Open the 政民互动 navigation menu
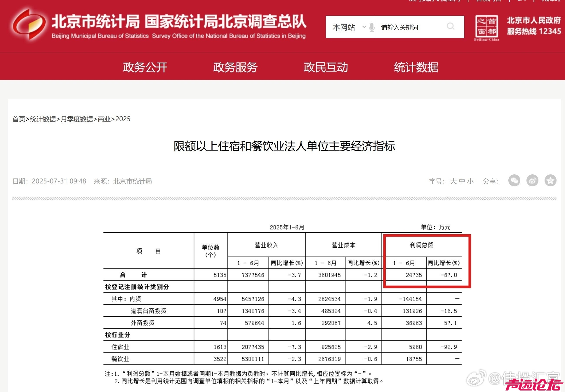 [x=326, y=67]
